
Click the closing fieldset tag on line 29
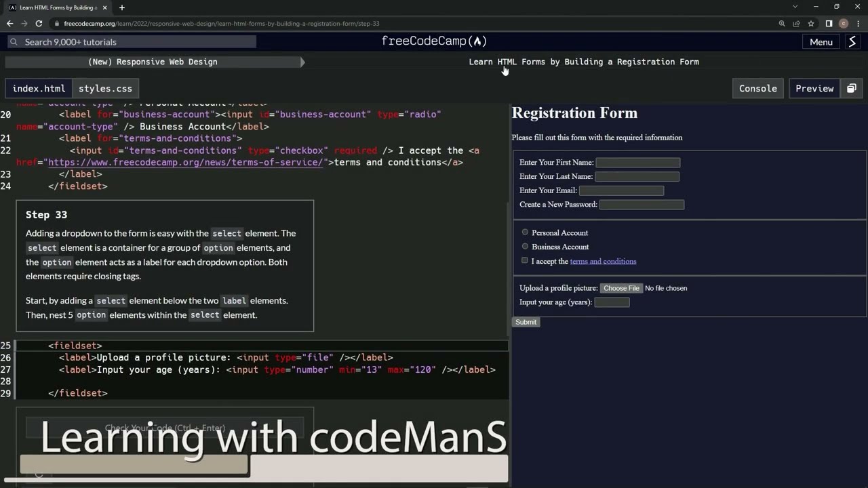[x=77, y=393]
